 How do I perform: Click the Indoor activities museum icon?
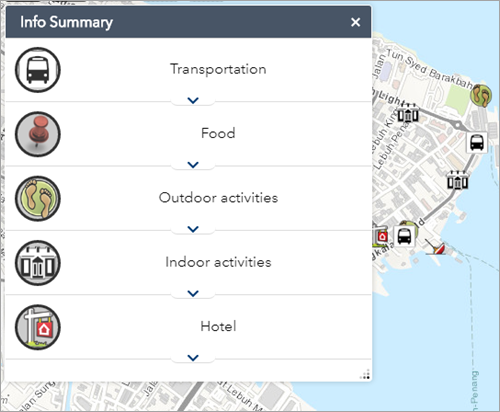tap(38, 263)
